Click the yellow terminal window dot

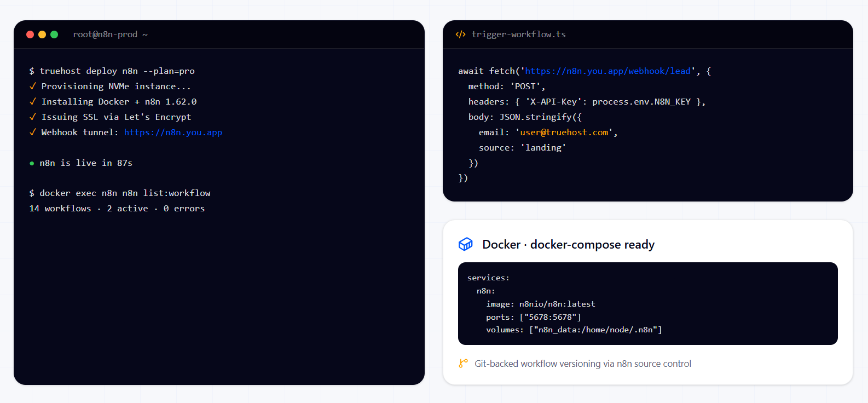point(42,34)
